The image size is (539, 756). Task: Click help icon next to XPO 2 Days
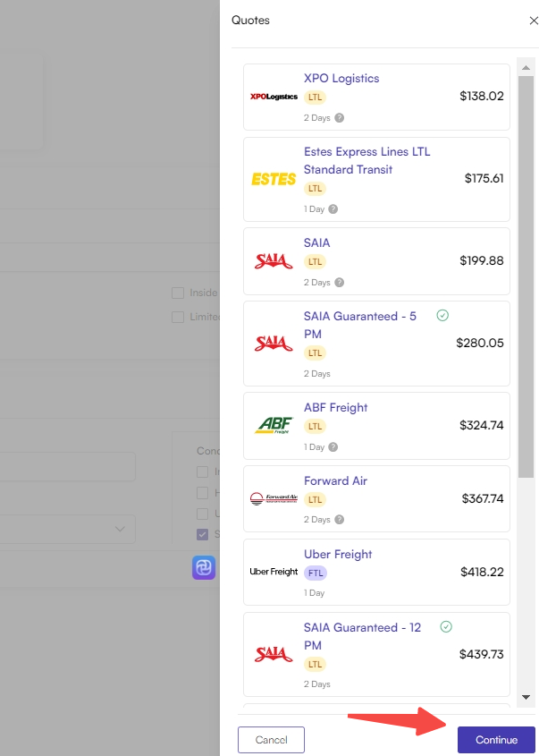click(339, 117)
